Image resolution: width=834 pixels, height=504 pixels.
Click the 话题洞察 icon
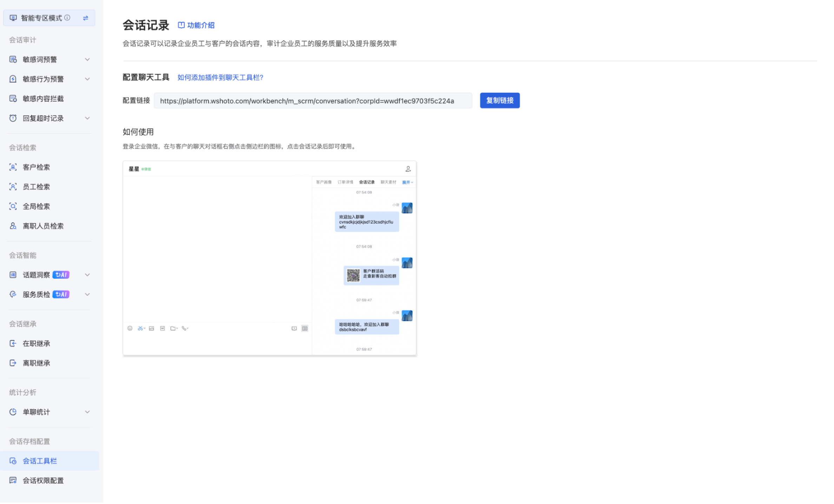13,275
